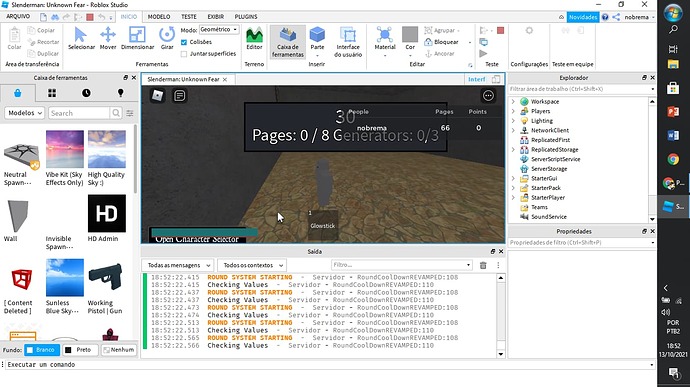Open toolbox search filter options

point(130,113)
